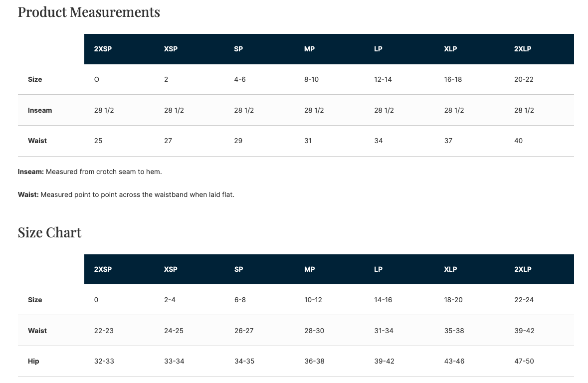This screenshot has height=383, width=588.
Task: Click XLP column header in Size Chart table
Action: [450, 269]
